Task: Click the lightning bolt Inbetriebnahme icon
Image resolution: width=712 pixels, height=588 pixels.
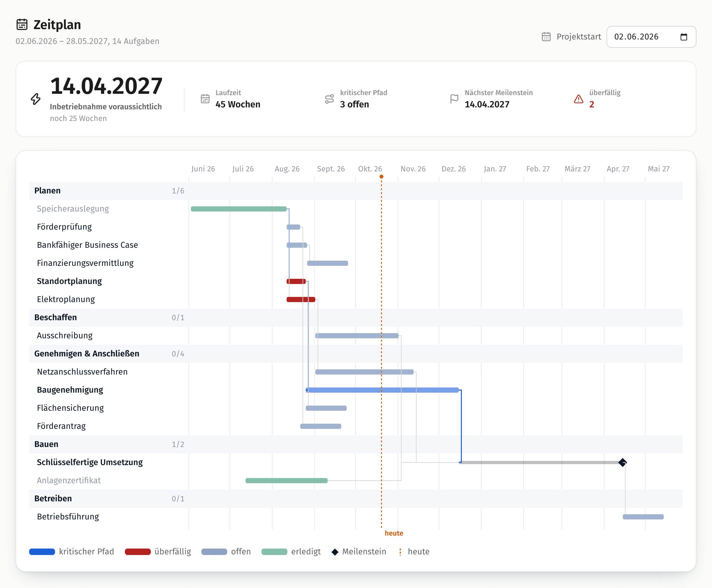Action: click(x=36, y=99)
